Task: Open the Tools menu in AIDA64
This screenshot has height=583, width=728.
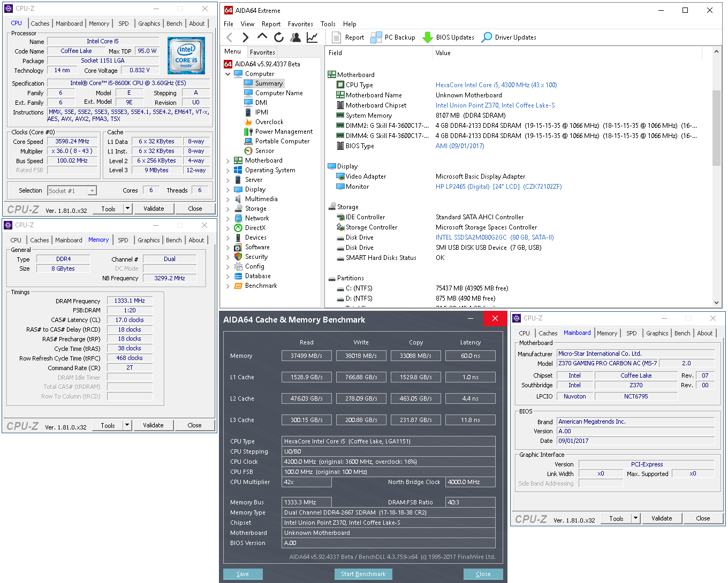Action: [328, 24]
